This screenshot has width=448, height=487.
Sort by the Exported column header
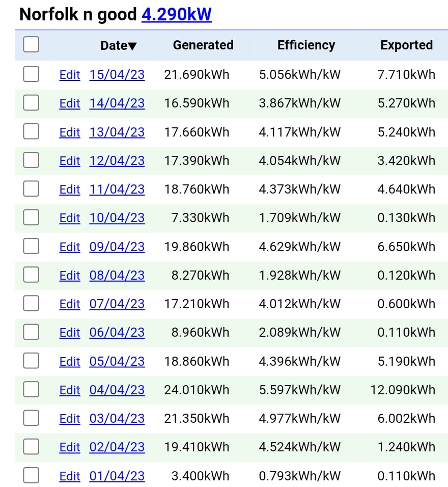click(406, 45)
